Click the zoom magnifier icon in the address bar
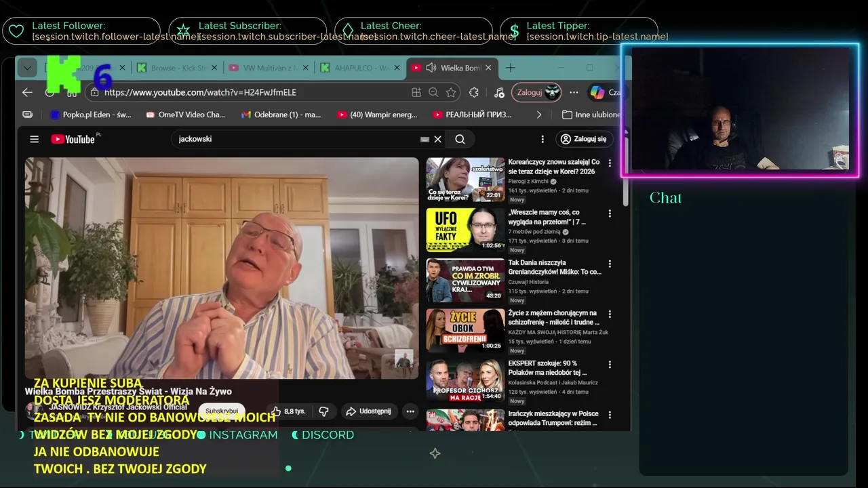868x488 pixels. [433, 92]
